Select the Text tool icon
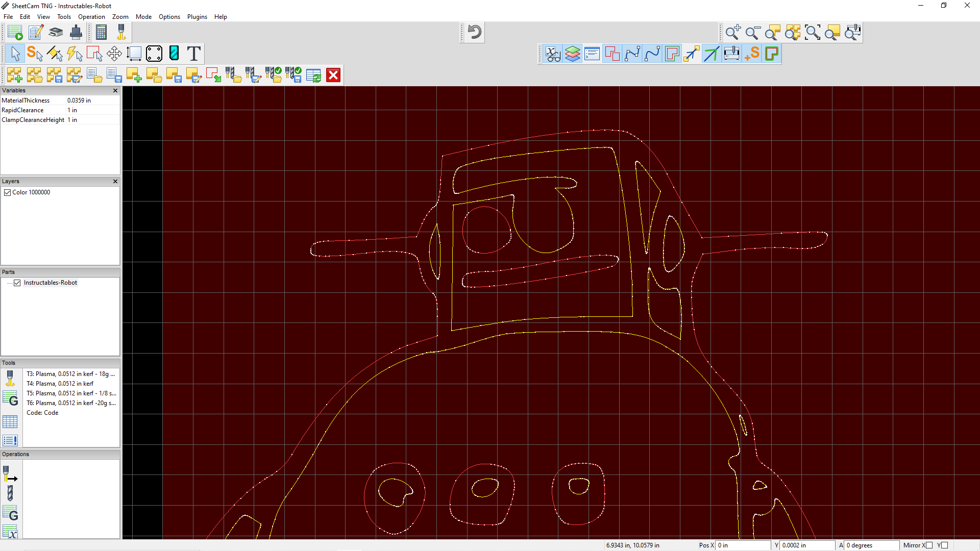 click(193, 54)
